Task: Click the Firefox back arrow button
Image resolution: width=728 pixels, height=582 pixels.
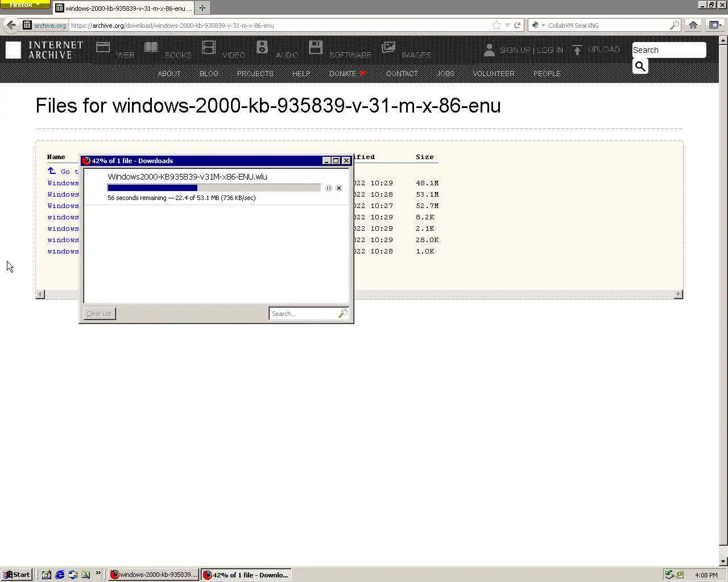Action: point(11,25)
